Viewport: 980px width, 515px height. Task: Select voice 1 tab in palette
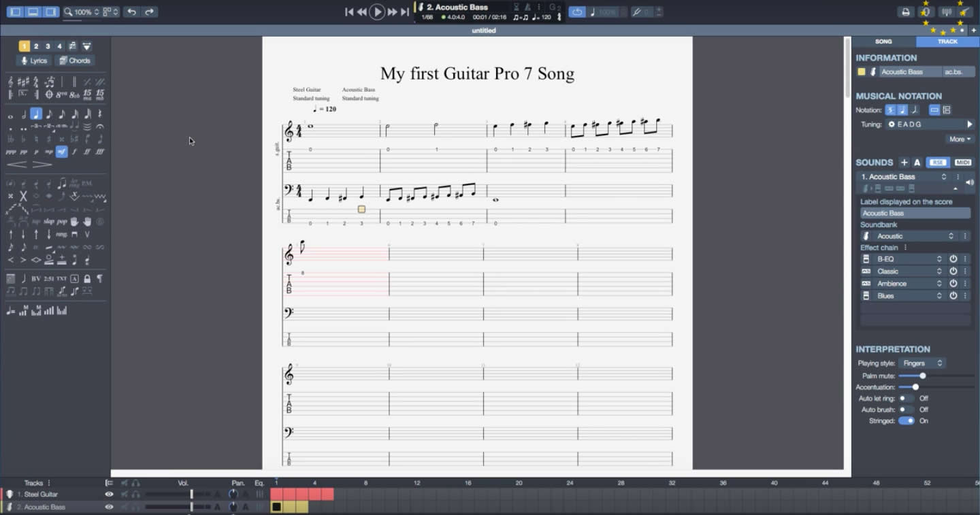point(24,46)
